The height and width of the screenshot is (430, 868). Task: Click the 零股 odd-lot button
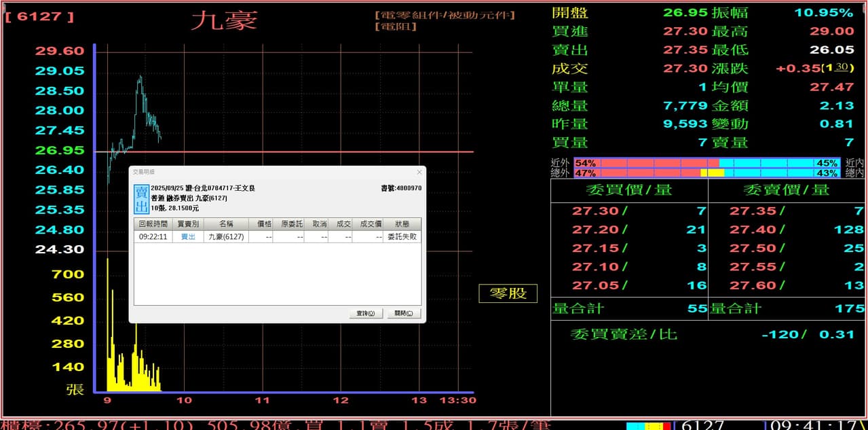click(x=508, y=293)
